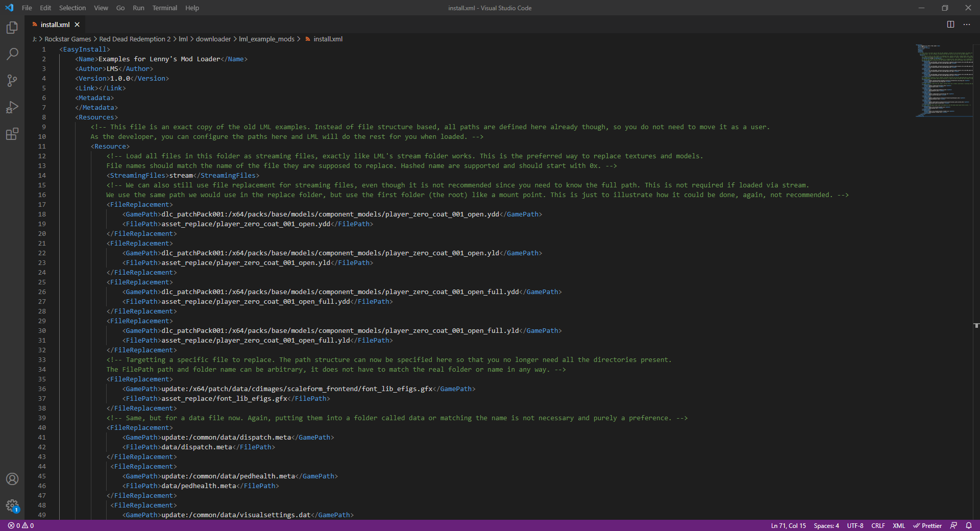
Task: Open the Terminal menu
Action: (164, 8)
